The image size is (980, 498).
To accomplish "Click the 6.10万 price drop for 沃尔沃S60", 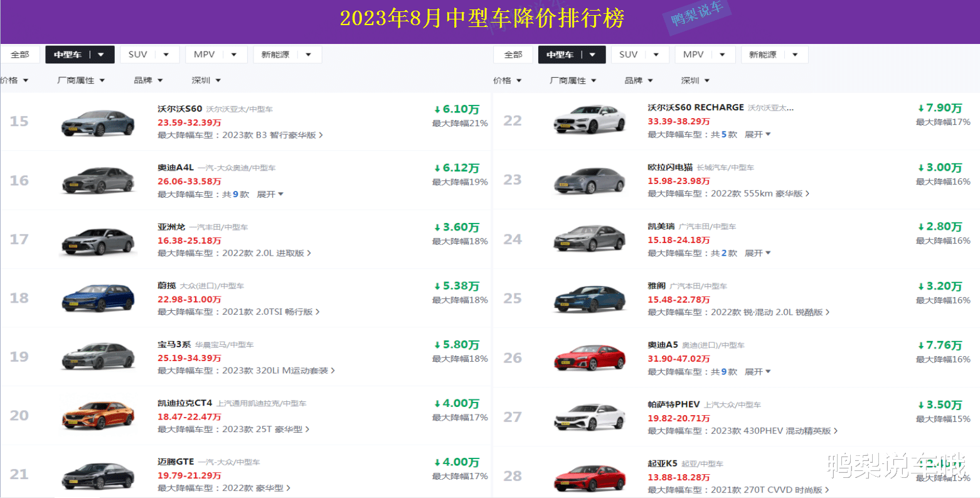I will pyautogui.click(x=457, y=109).
